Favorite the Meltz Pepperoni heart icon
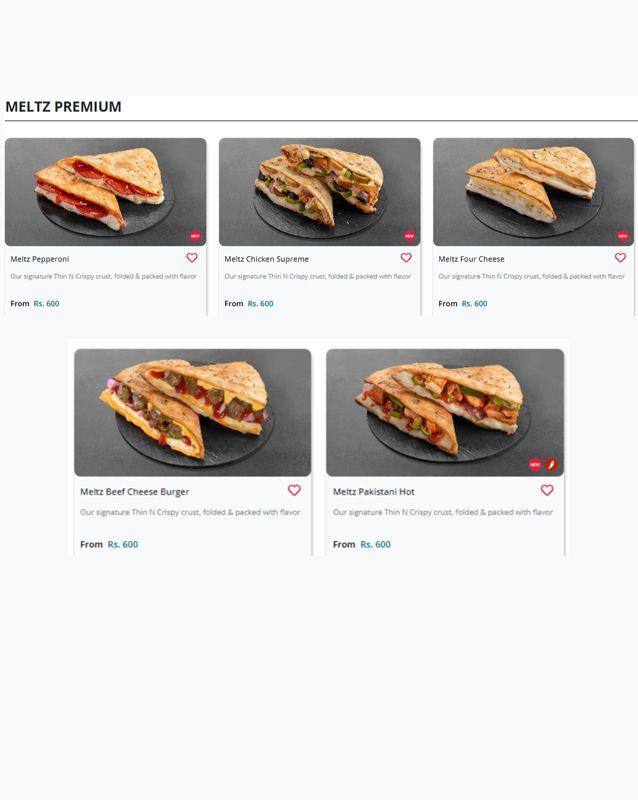The height and width of the screenshot is (800, 638). pos(192,258)
